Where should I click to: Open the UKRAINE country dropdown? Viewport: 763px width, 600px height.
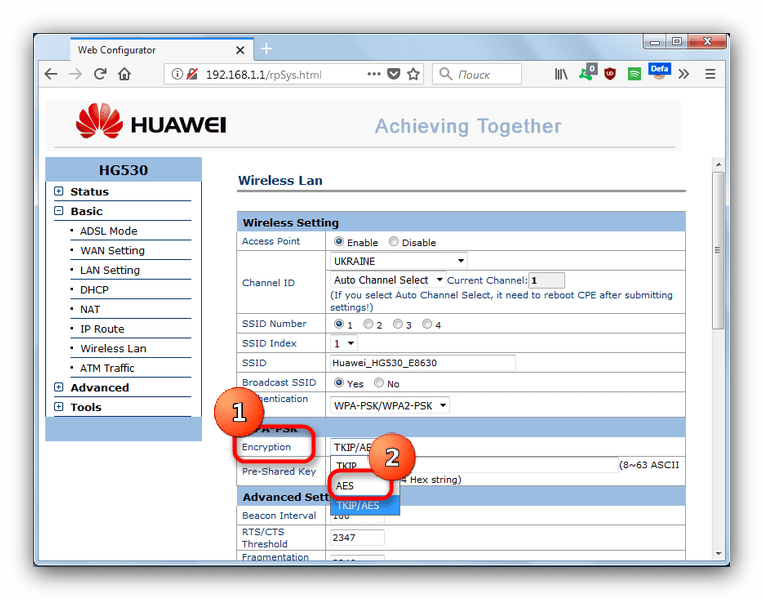(399, 261)
